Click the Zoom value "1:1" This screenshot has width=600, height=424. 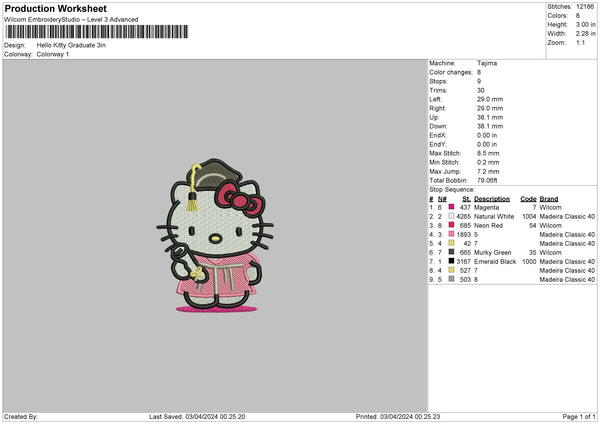[x=580, y=42]
